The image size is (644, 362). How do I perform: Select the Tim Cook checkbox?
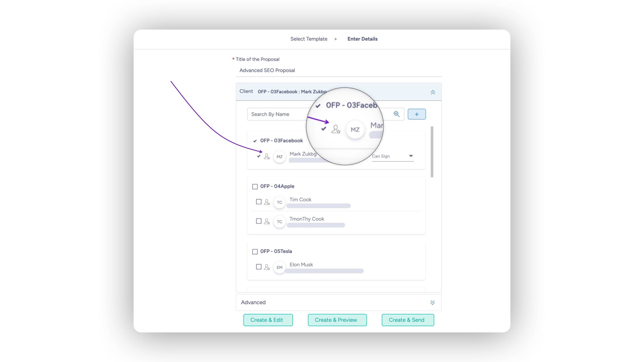258,202
